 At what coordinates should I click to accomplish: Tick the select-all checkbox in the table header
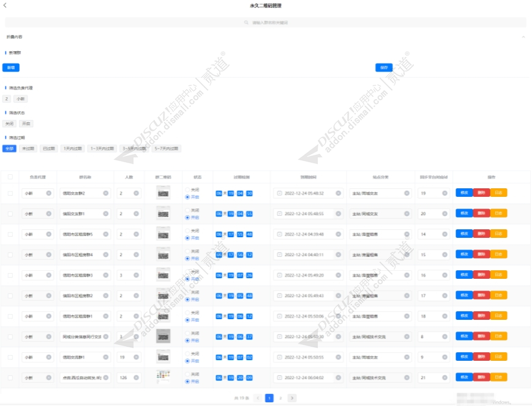pyautogui.click(x=10, y=177)
